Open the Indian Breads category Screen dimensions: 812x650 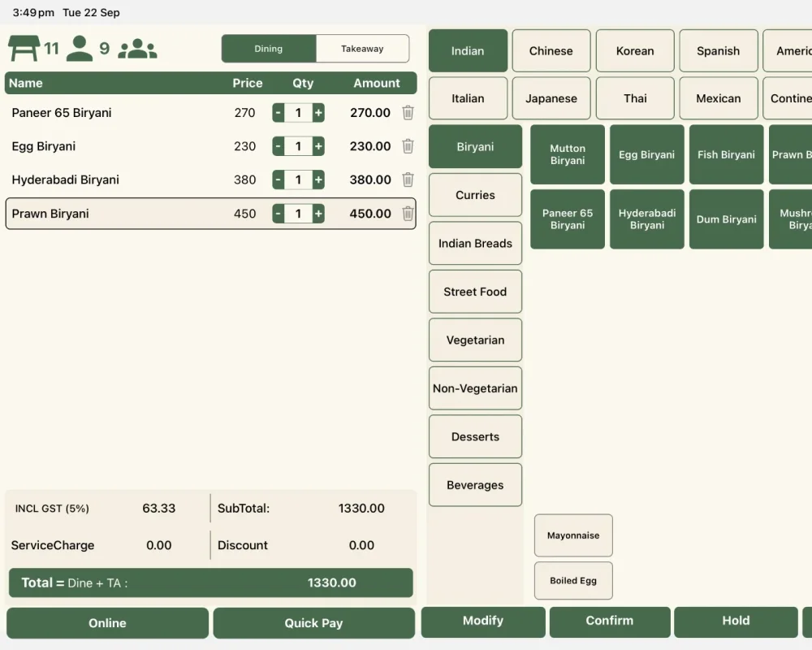[x=475, y=243]
